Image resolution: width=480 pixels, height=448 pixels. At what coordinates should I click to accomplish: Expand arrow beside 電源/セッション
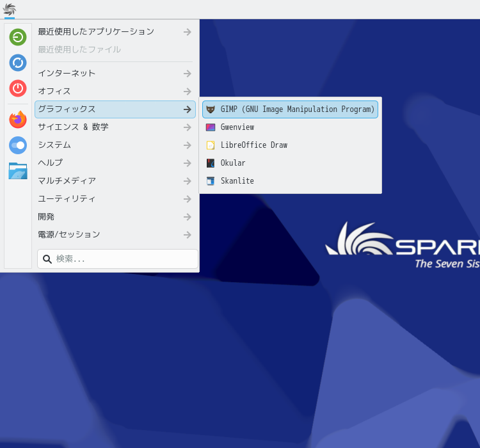coord(188,235)
